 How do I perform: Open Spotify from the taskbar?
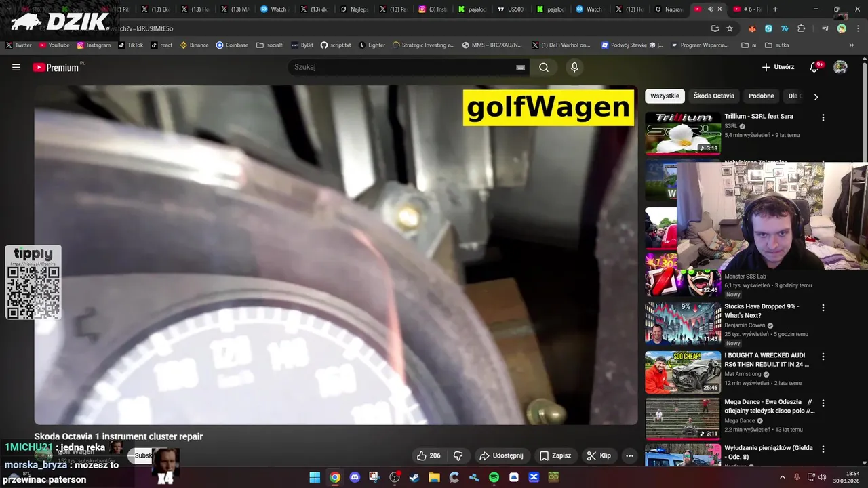tap(494, 477)
